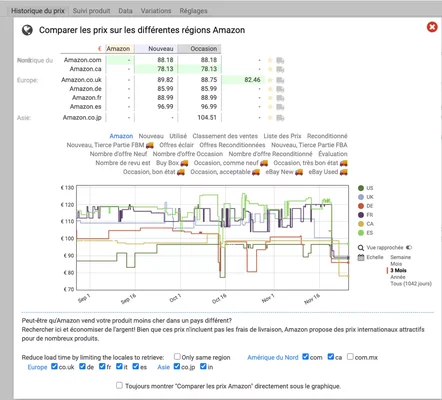The height and width of the screenshot is (400, 442).
Task: Click the Asie region link near checkboxes
Action: 163,367
